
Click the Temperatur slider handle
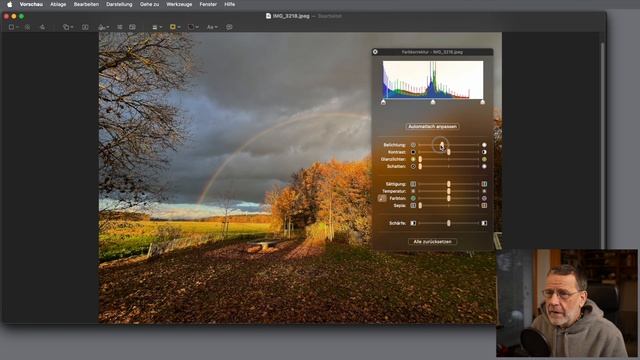coord(449,191)
